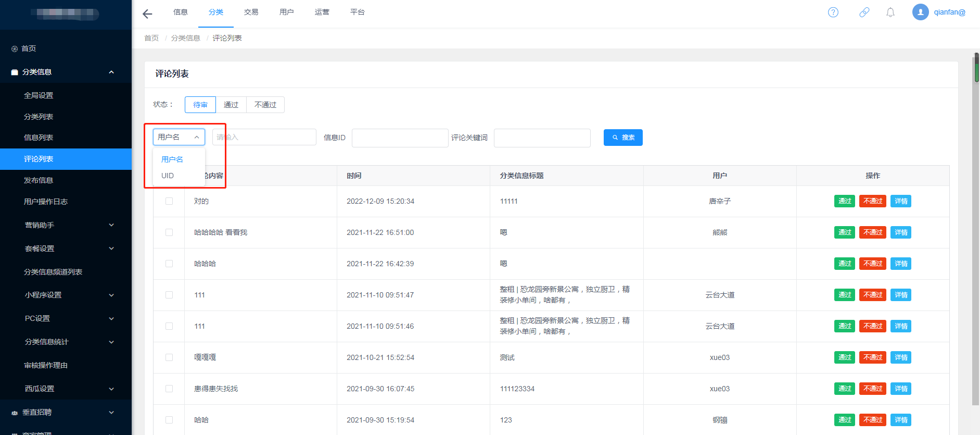Image resolution: width=980 pixels, height=435 pixels.
Task: Check the row dated 2021-11-22 16:42:39
Action: [169, 264]
